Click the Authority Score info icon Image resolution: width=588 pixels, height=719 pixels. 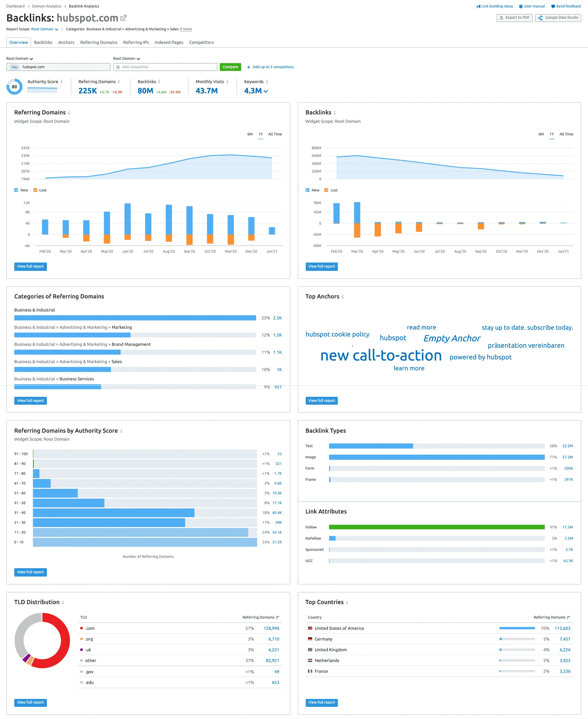pyautogui.click(x=61, y=82)
